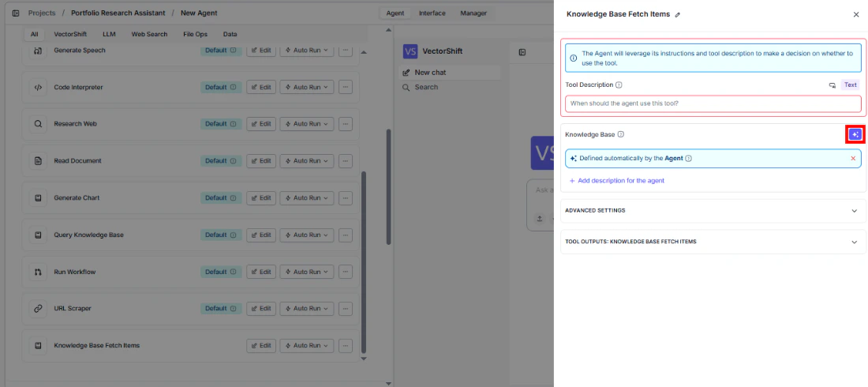Open more options for Knowledge Base Fetch Items

click(346, 345)
